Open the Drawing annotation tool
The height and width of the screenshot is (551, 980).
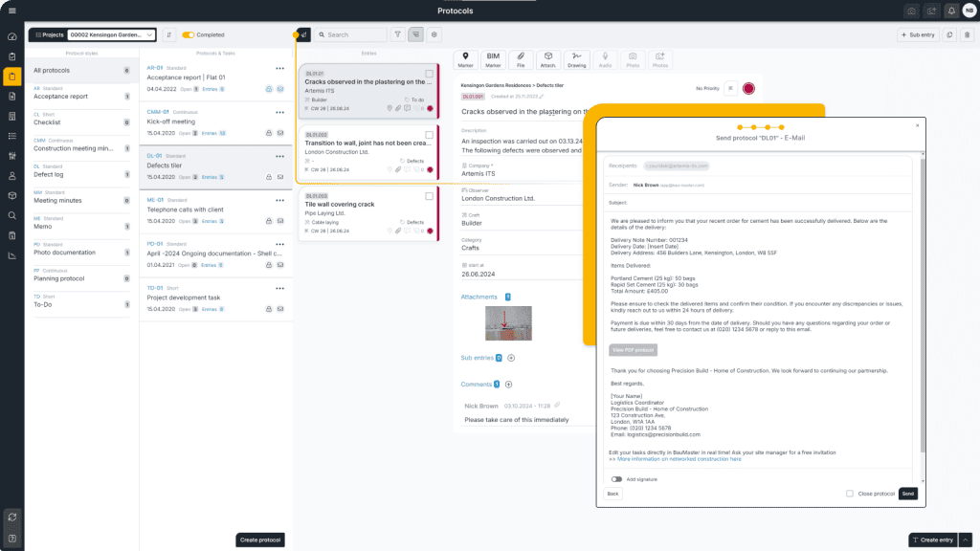(x=574, y=59)
